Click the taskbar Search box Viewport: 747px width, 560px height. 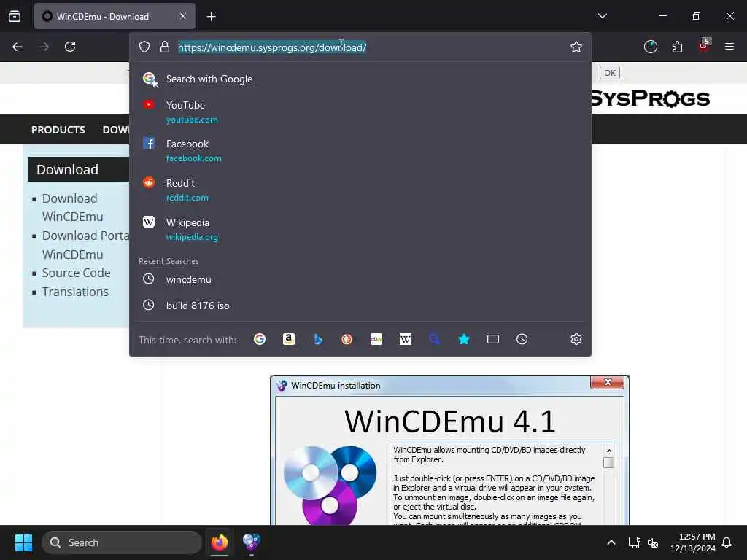[122, 542]
